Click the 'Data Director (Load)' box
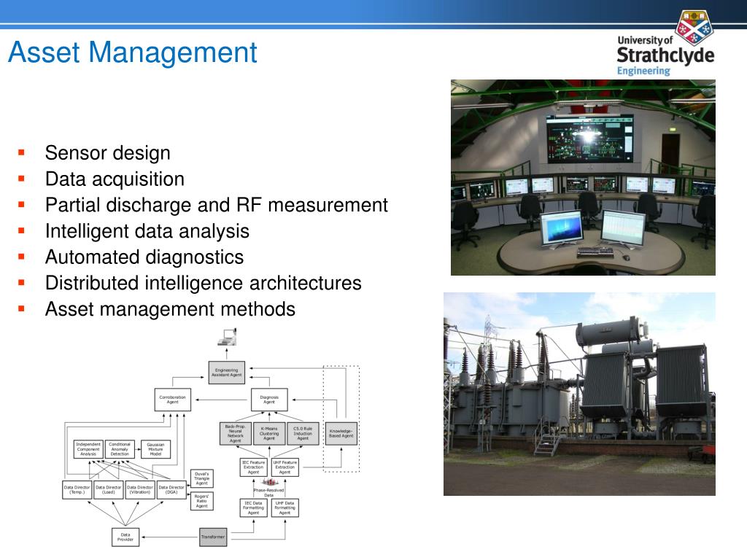 108,489
